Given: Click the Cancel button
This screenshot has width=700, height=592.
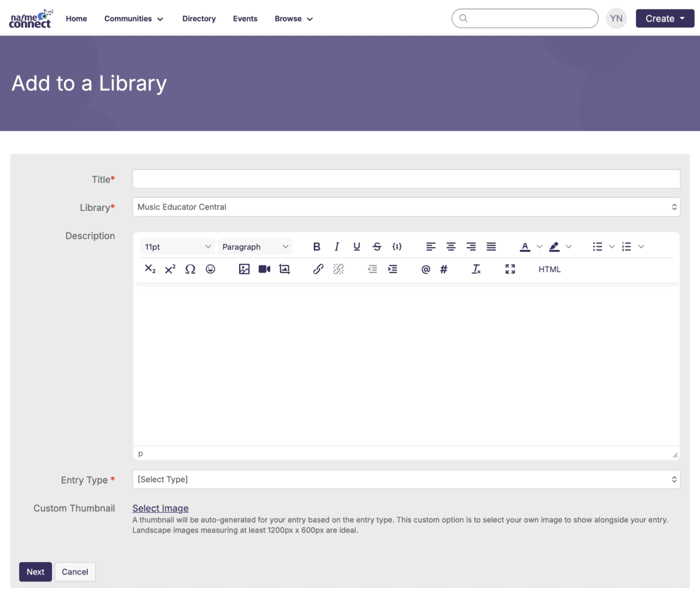Looking at the screenshot, I should 75,572.
